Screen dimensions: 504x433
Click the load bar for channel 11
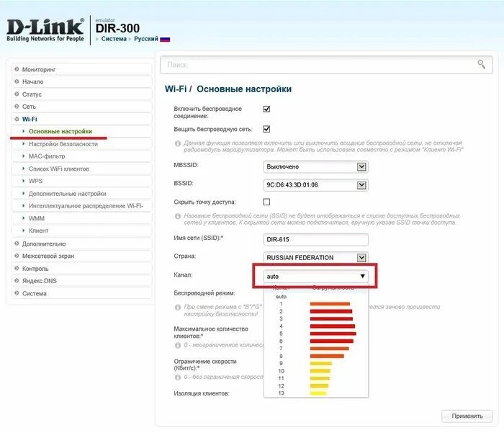click(320, 378)
